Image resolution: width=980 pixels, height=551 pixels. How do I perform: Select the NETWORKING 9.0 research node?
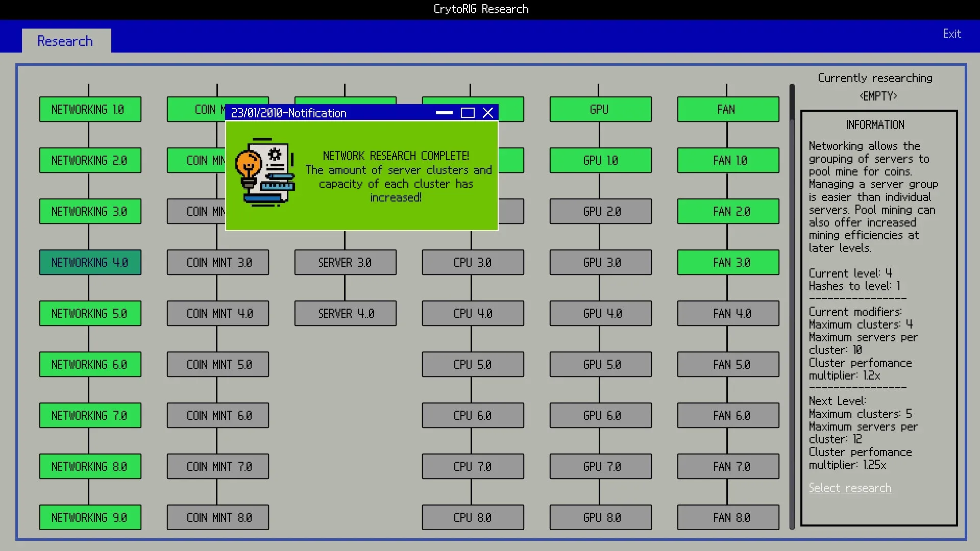pos(90,517)
